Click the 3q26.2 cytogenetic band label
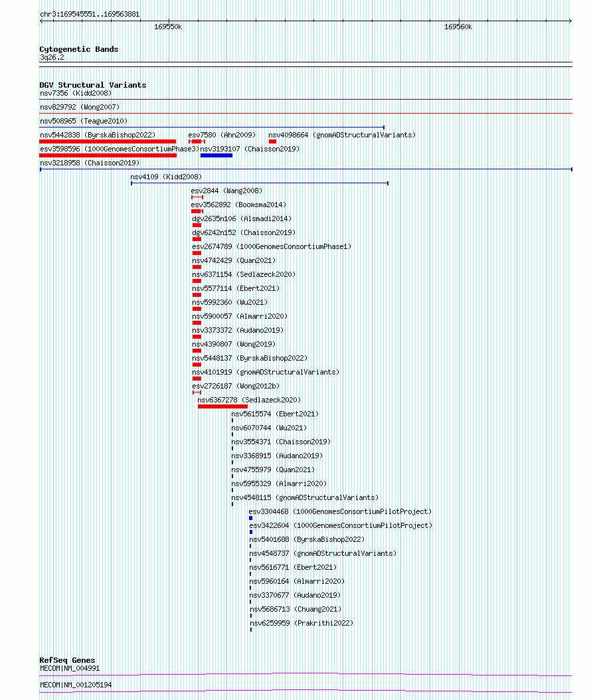Screen dimensions: 591x700 (x=52, y=58)
